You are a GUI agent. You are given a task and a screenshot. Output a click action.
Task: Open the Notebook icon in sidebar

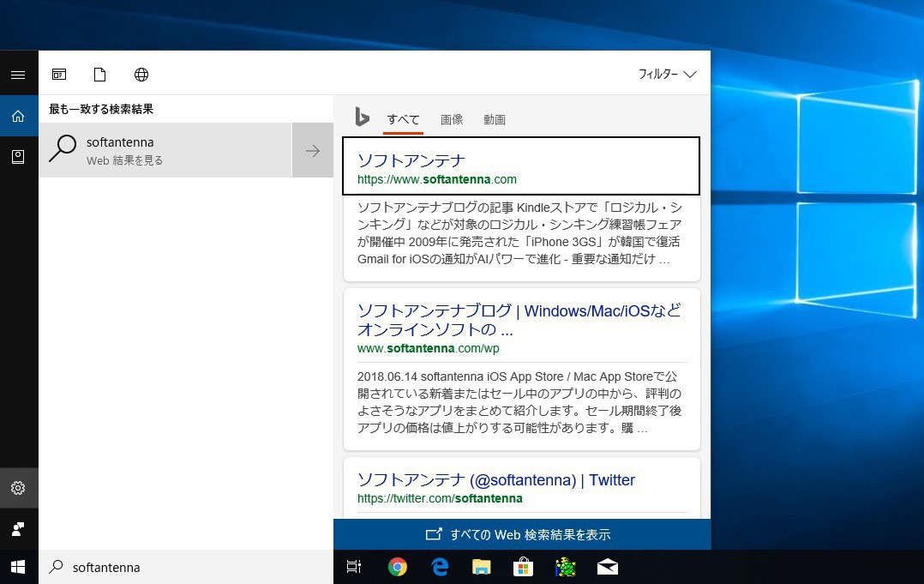(x=18, y=156)
